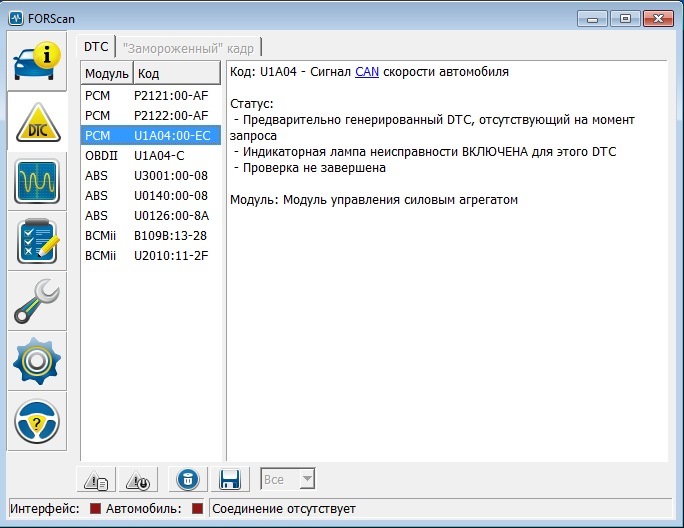This screenshot has width=684, height=528.
Task: Minimize the FORScan window
Action: 592,19
